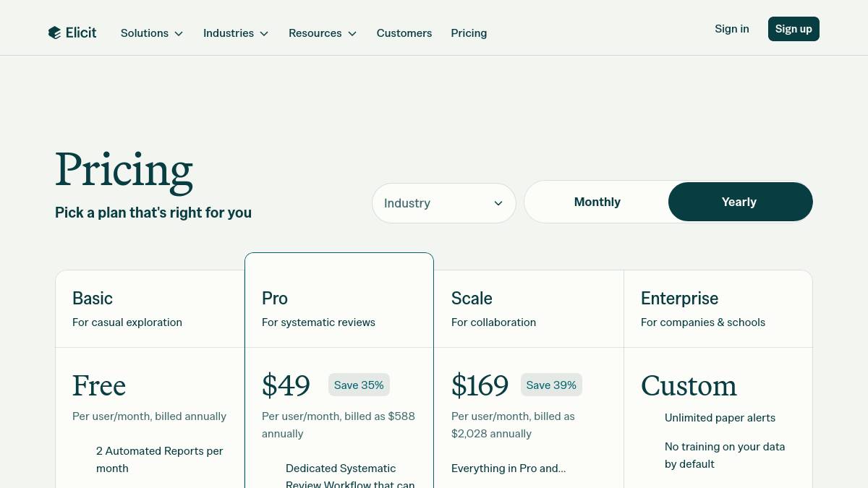Open the Industry dropdown selector

pyautogui.click(x=443, y=203)
